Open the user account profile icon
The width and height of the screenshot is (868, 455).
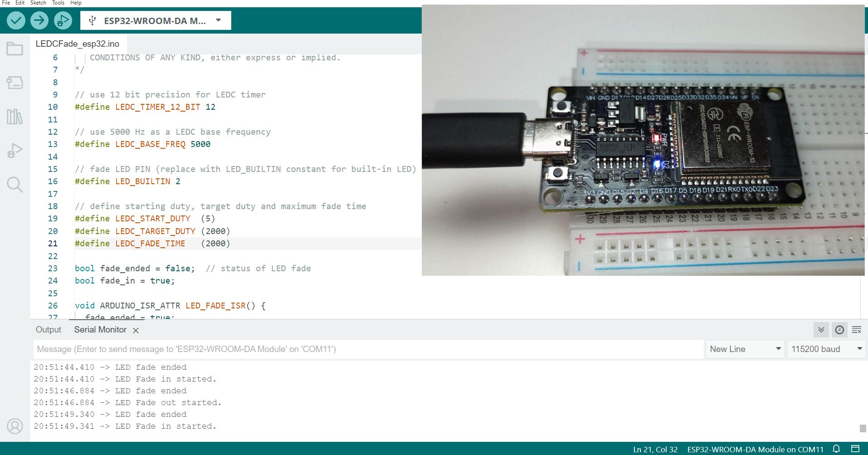tap(15, 426)
